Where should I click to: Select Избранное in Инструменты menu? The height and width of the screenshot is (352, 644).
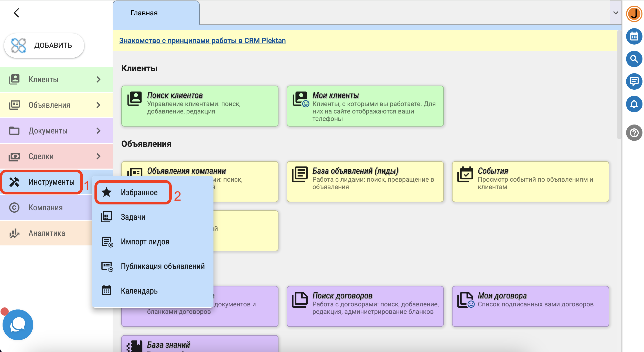(139, 192)
